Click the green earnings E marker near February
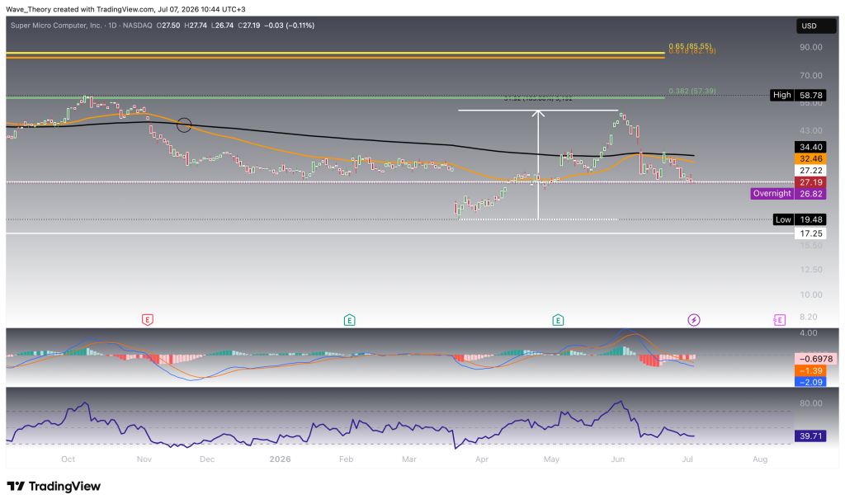Viewport: 845px width, 504px height. coord(349,320)
